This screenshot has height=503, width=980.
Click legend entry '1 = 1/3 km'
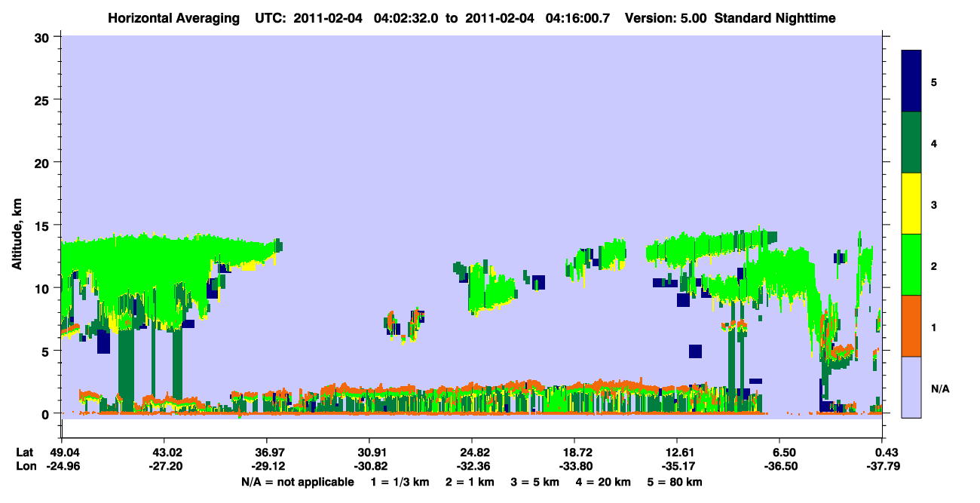point(400,482)
